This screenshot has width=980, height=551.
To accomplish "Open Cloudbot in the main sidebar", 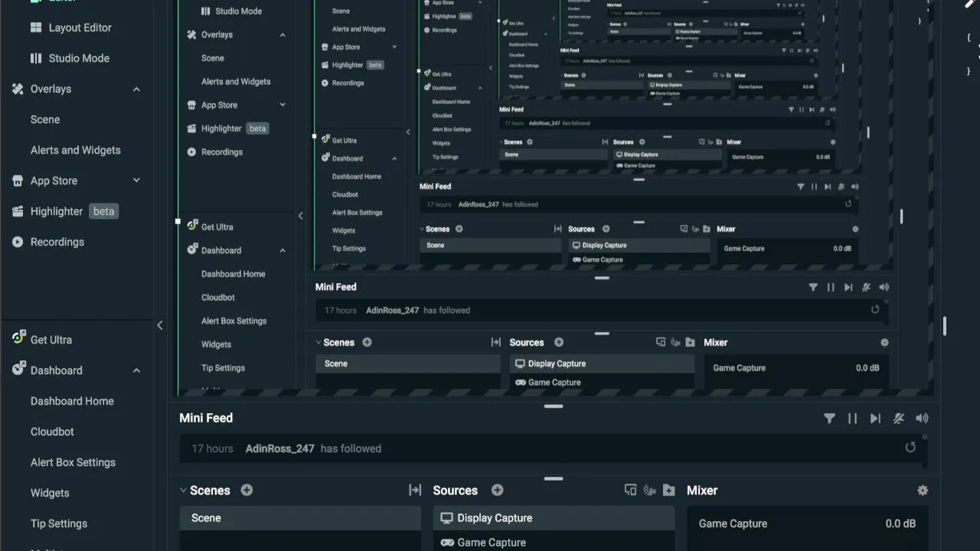I will point(52,432).
